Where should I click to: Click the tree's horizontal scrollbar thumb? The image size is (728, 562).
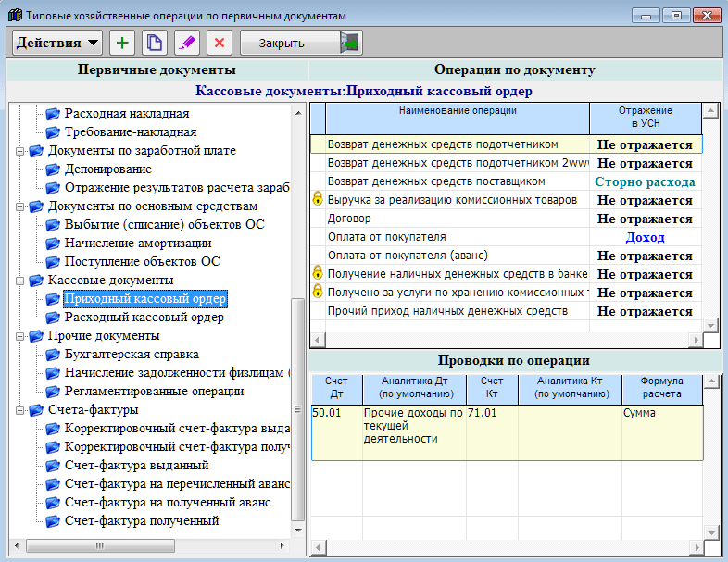[x=100, y=545]
